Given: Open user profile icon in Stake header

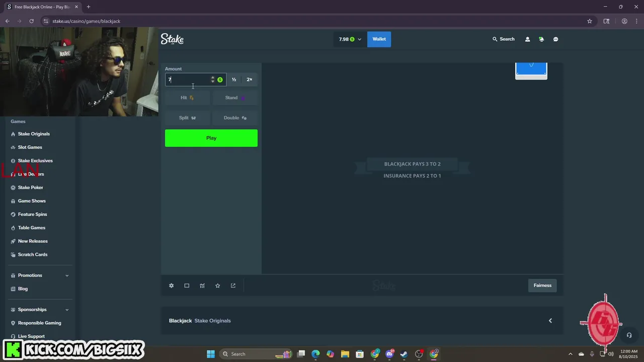Looking at the screenshot, I should click(x=527, y=39).
